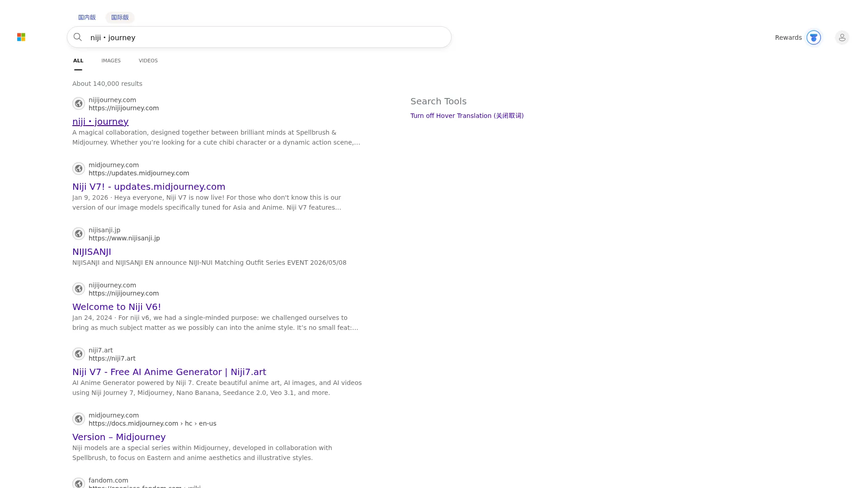
Task: Click the magnifying glass search icon
Action: 78,37
